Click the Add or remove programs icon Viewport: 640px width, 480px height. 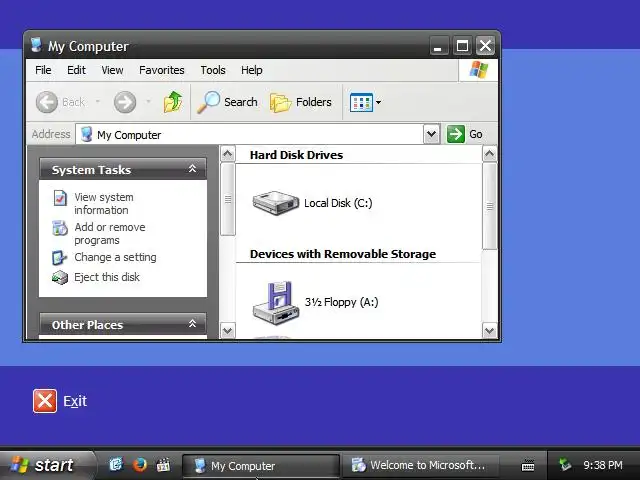pyautogui.click(x=60, y=228)
